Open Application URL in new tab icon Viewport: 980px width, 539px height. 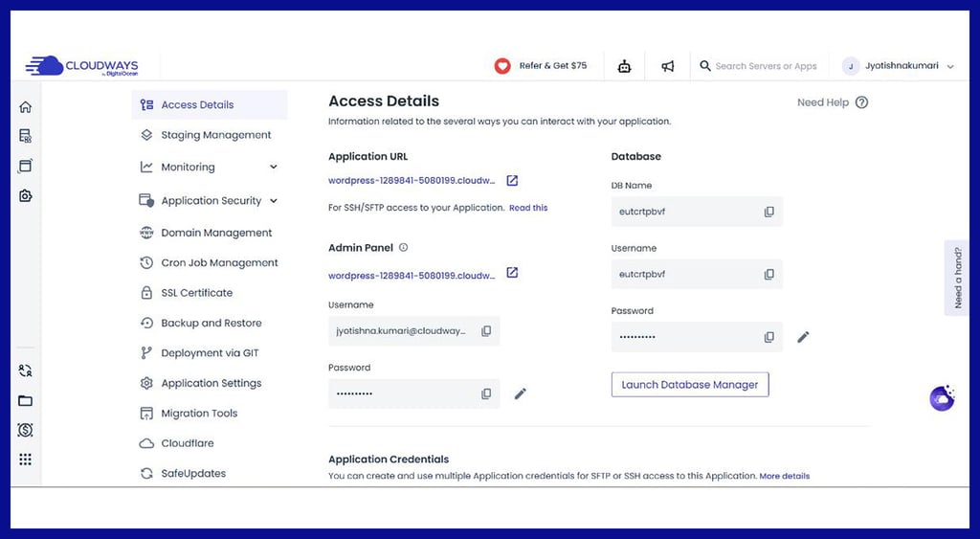pyautogui.click(x=512, y=181)
